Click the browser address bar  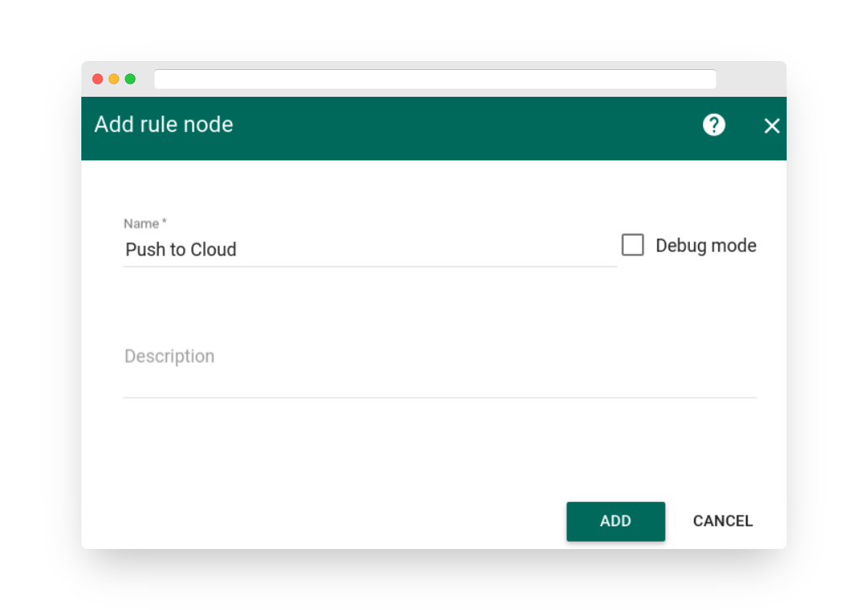[435, 79]
